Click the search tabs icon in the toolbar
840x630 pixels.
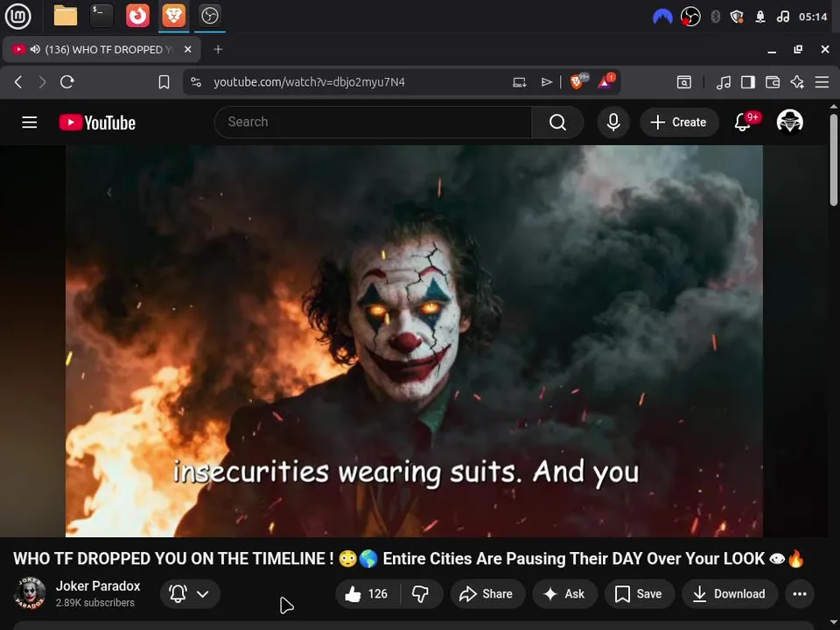[x=683, y=82]
